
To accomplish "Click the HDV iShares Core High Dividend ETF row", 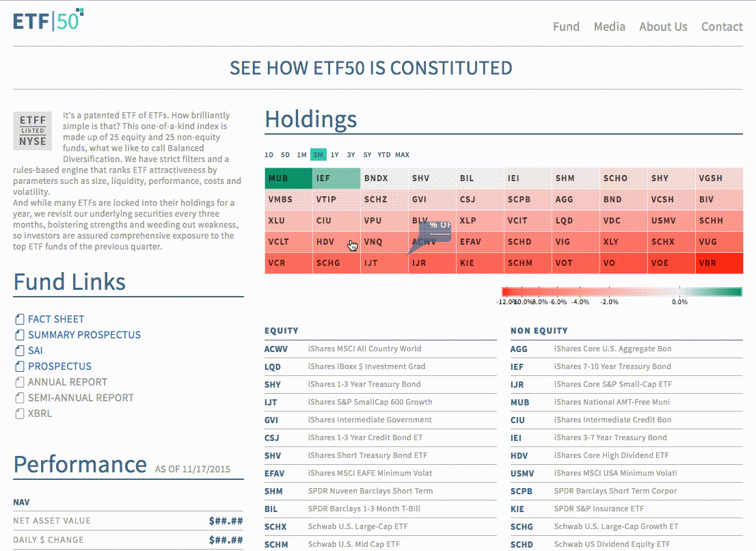I will pyautogui.click(x=627, y=456).
